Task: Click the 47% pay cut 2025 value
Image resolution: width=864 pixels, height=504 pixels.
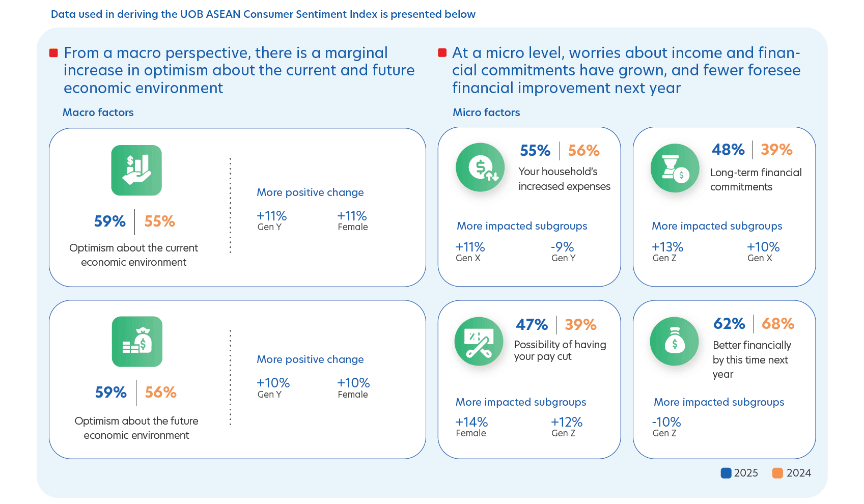Action: pyautogui.click(x=532, y=325)
